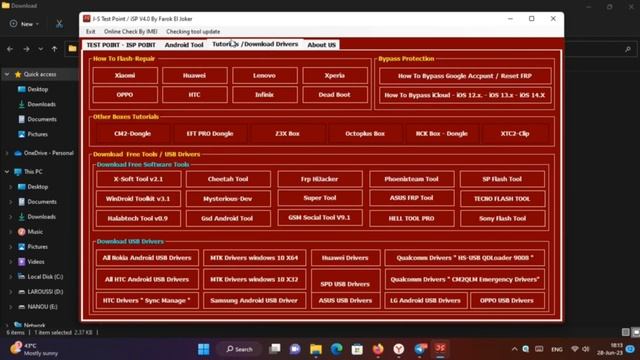Open Online Check By IMEI menu
This screenshot has height=360, width=640.
(131, 31)
